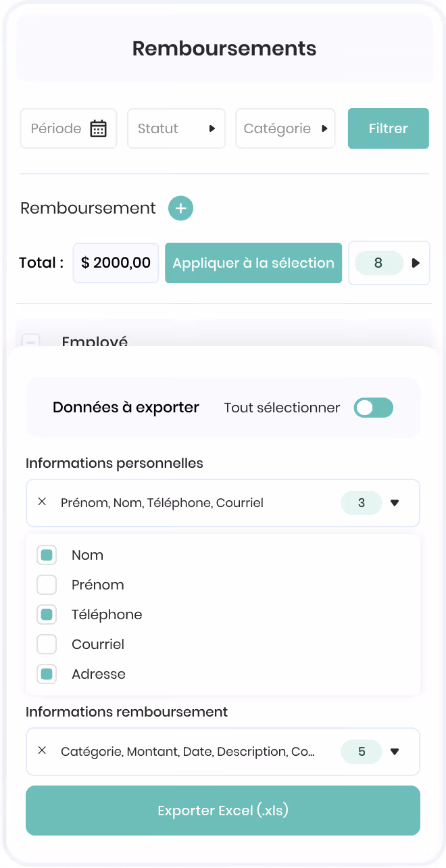Collapse the Informations personnelles dropdown arrow

pos(395,503)
